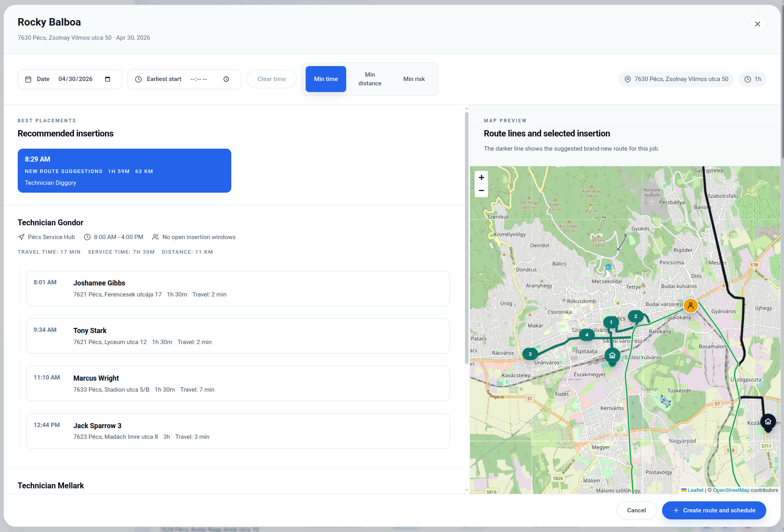The image size is (784, 532).
Task: Click the teal home marker on map
Action: [x=612, y=356]
